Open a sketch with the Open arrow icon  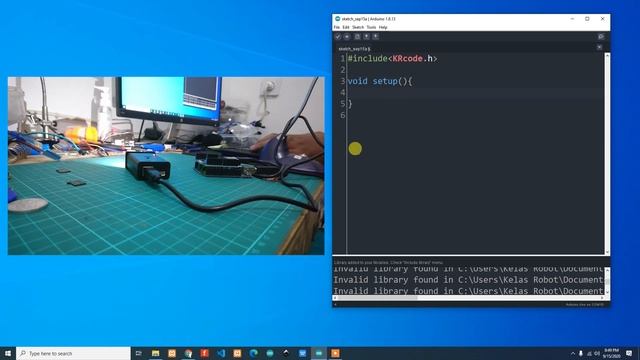pos(367,37)
